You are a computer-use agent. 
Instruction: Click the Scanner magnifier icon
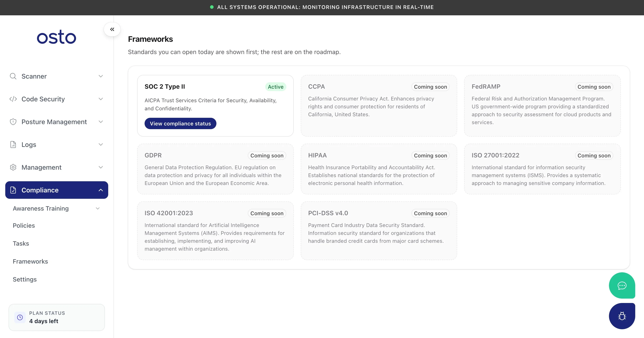[x=13, y=76]
